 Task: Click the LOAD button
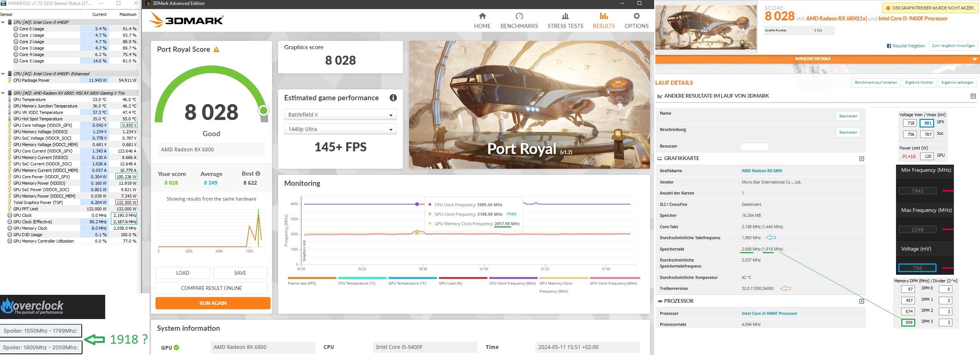tap(183, 273)
